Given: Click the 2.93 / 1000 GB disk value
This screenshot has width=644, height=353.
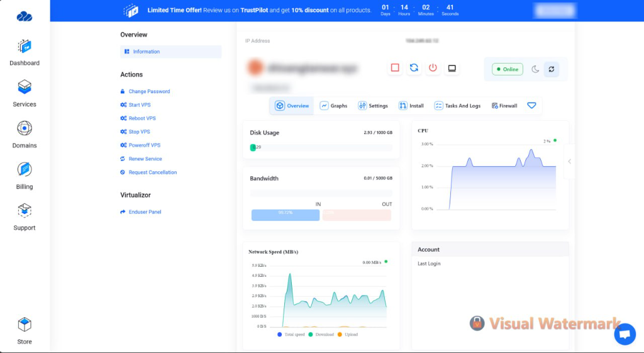Looking at the screenshot, I should [378, 132].
